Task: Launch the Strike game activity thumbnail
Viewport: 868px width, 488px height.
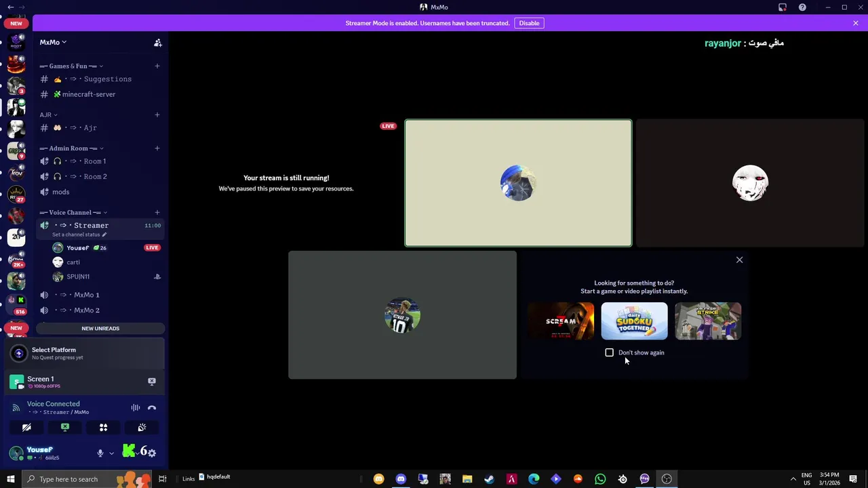Action: (x=708, y=321)
